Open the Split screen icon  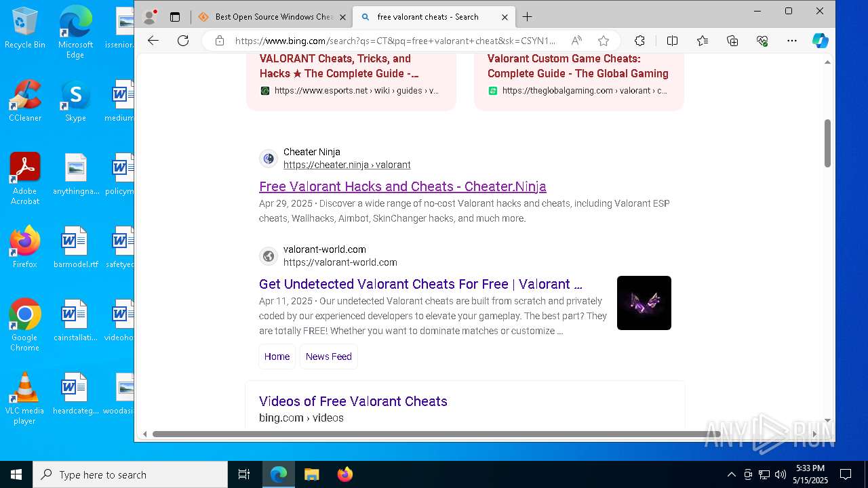click(672, 41)
